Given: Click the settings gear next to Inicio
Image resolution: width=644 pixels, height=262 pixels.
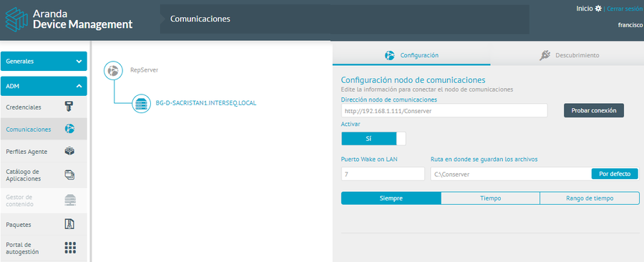Looking at the screenshot, I should [598, 8].
